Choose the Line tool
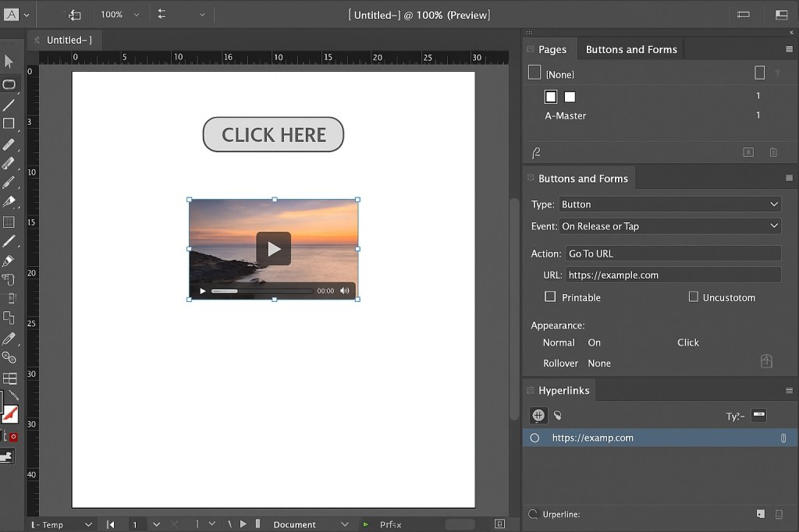 (x=9, y=104)
